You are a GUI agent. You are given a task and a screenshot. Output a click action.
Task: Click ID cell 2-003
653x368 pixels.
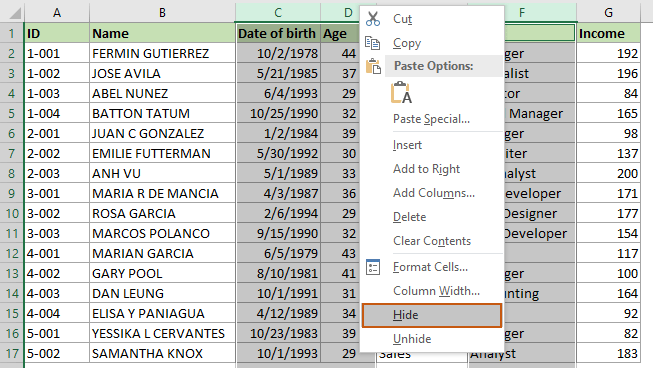57,173
